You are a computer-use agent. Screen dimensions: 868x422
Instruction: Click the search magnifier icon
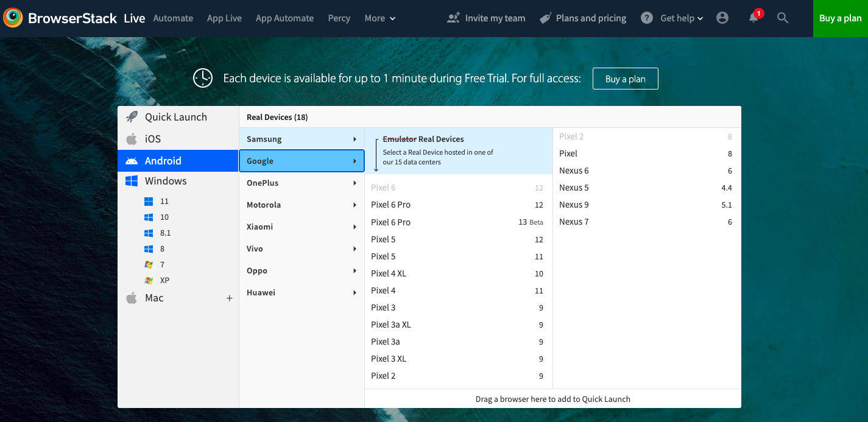(x=783, y=18)
